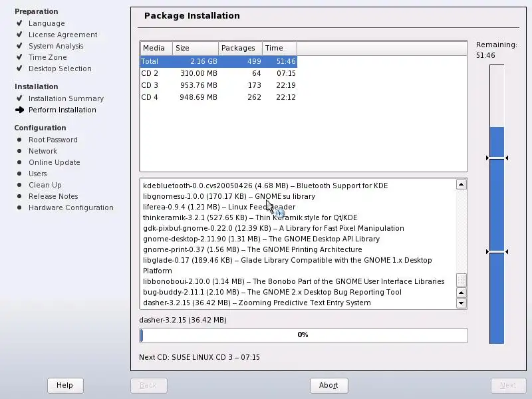Click the disabled Back button
The width and height of the screenshot is (532, 399).
tap(148, 386)
